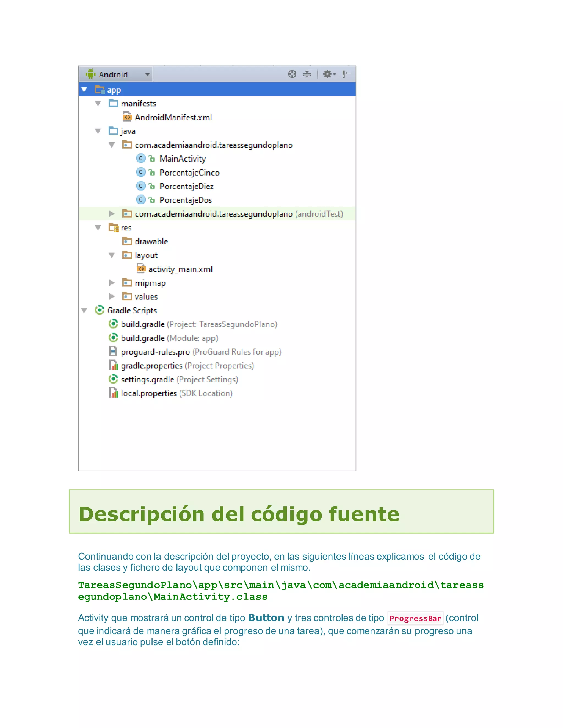Click the PorcentajeCinco class icon
Screen dimensions: 563x728
(x=141, y=172)
